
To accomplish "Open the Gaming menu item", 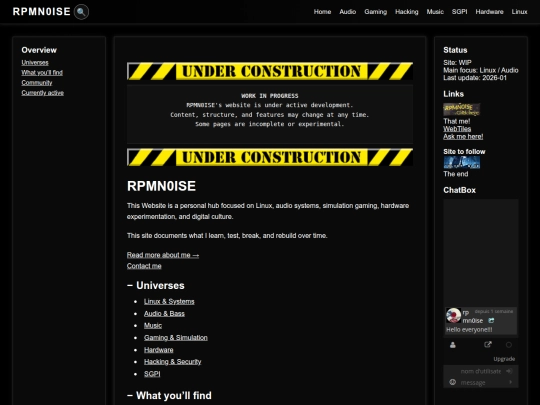I will click(x=375, y=12).
